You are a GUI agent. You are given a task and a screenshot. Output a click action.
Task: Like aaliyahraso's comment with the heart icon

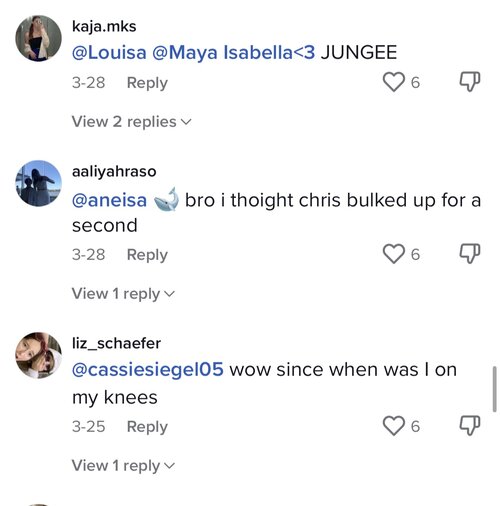tap(393, 254)
